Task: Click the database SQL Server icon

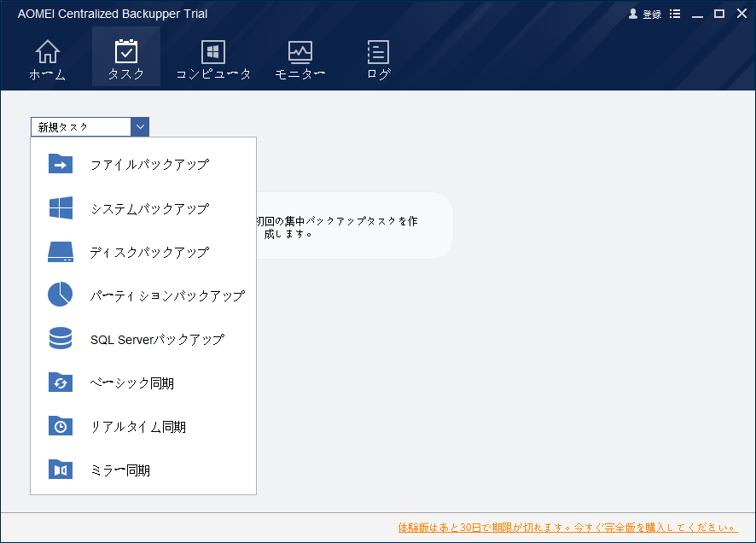Action: [x=61, y=338]
